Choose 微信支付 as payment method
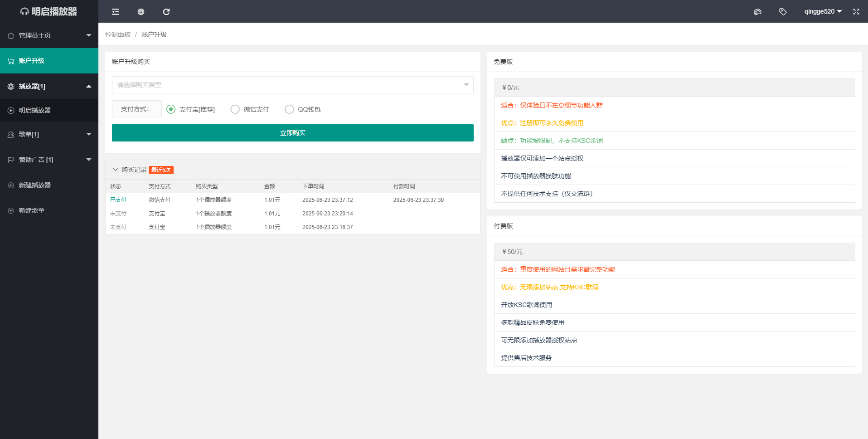 pos(235,109)
